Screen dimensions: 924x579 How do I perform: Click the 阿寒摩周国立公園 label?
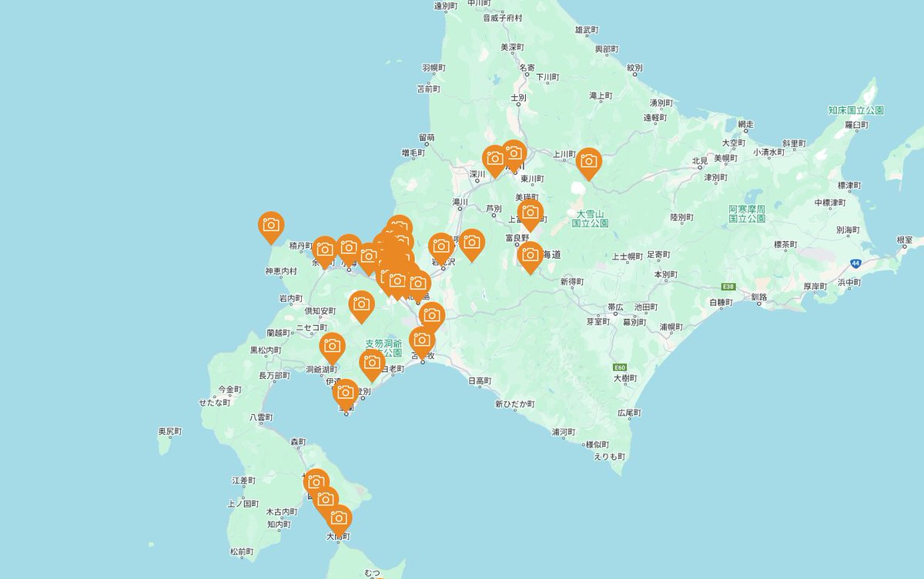(x=747, y=213)
